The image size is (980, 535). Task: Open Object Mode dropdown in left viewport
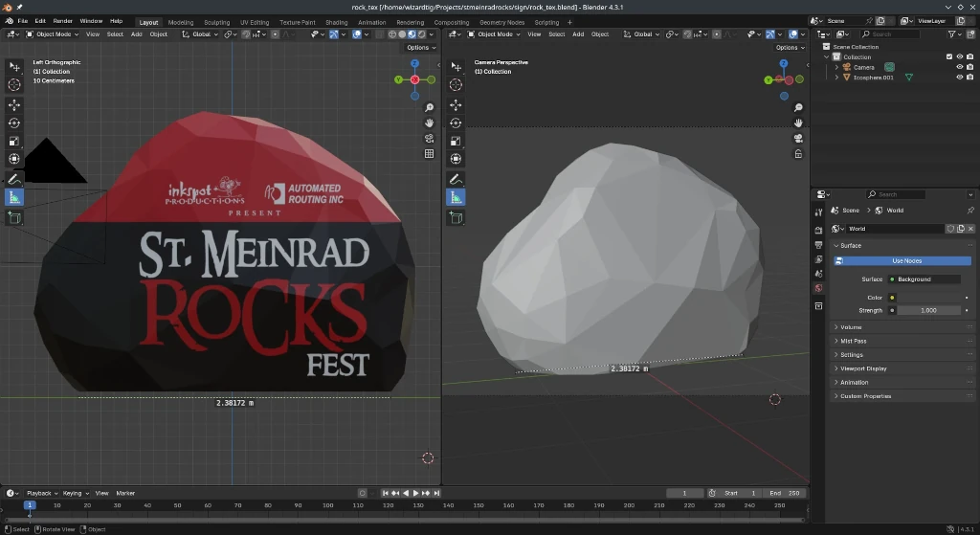53,34
